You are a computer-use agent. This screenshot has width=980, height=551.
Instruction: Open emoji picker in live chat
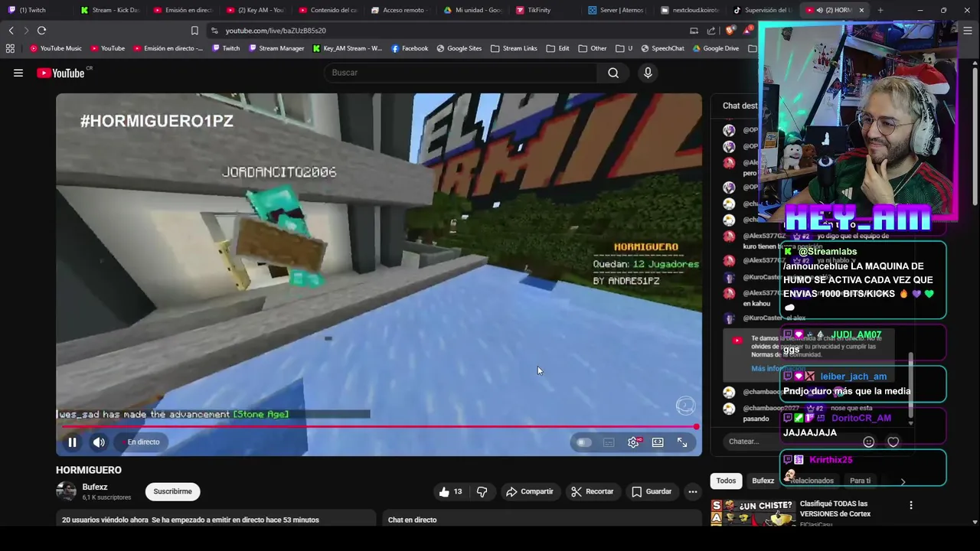tap(868, 442)
